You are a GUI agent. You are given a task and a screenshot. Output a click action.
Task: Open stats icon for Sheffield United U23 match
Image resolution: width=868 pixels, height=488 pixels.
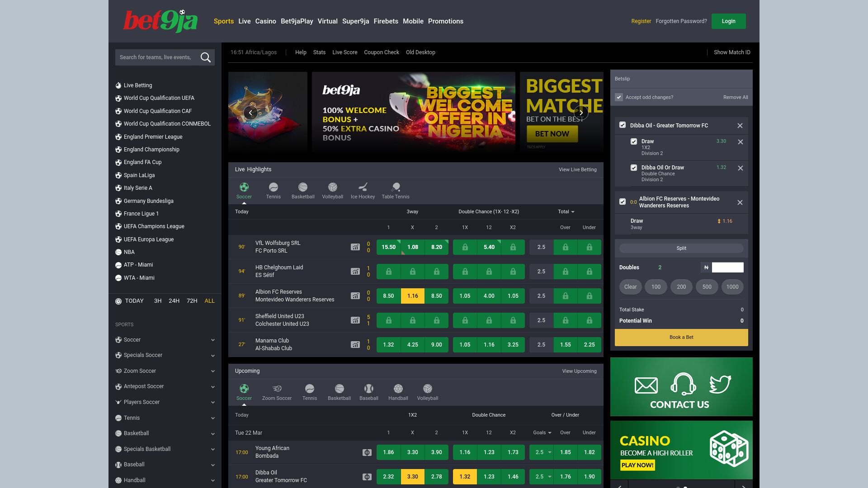tap(355, 320)
